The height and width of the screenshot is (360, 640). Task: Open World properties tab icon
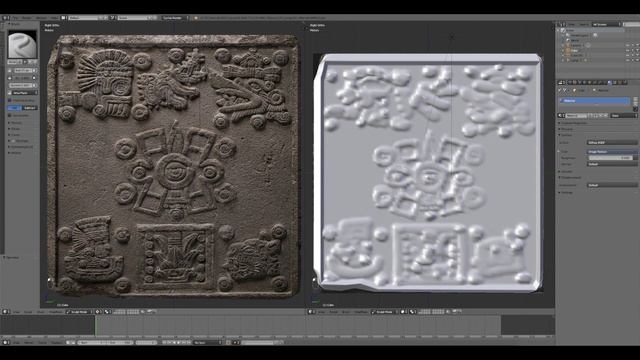click(584, 82)
